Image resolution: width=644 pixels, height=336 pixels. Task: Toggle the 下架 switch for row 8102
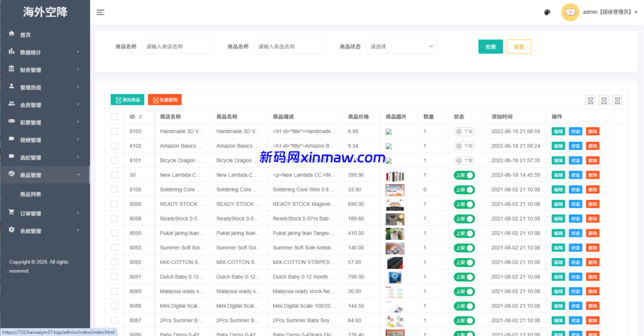[x=464, y=146]
